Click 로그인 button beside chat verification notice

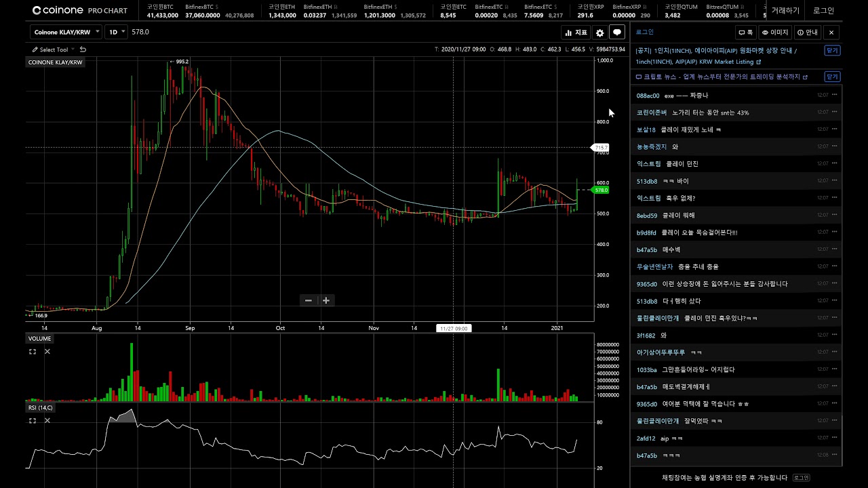[802, 478]
